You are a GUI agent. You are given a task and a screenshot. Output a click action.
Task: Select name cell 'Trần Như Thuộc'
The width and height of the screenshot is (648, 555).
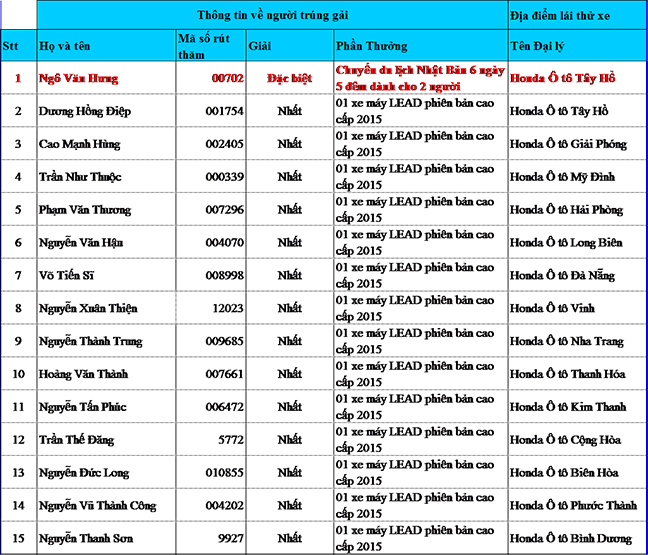pyautogui.click(x=106, y=176)
